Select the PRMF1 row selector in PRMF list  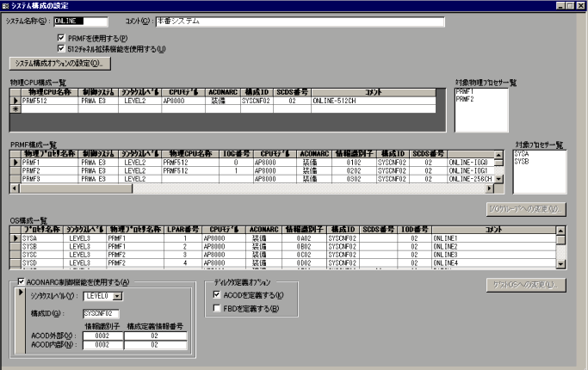tap(13, 161)
